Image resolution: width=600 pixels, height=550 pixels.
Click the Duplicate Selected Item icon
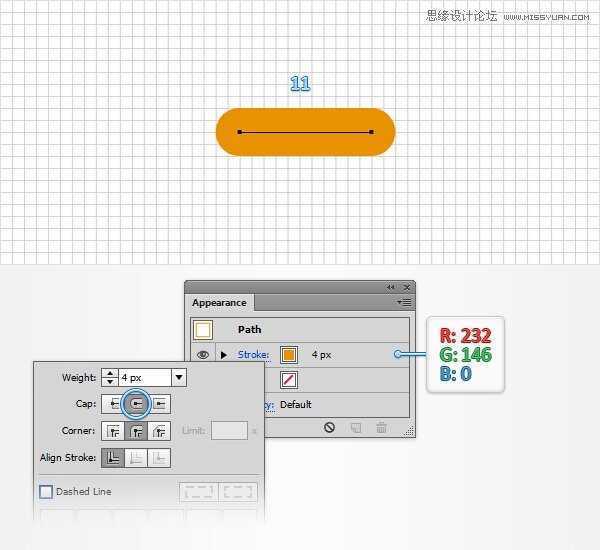tap(356, 427)
